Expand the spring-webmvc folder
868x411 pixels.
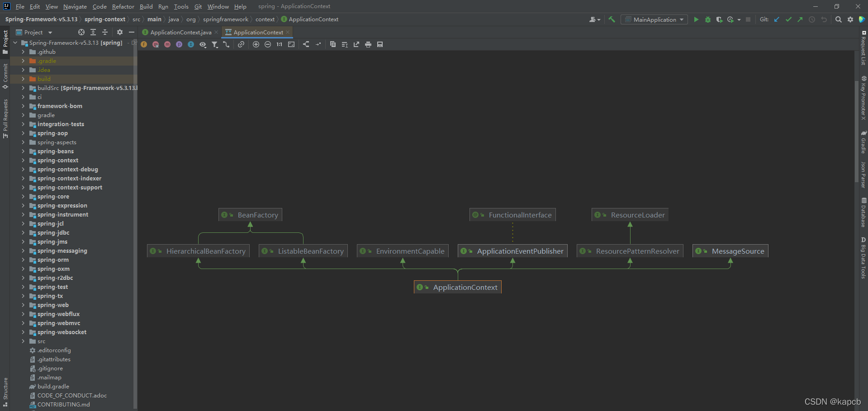23,323
